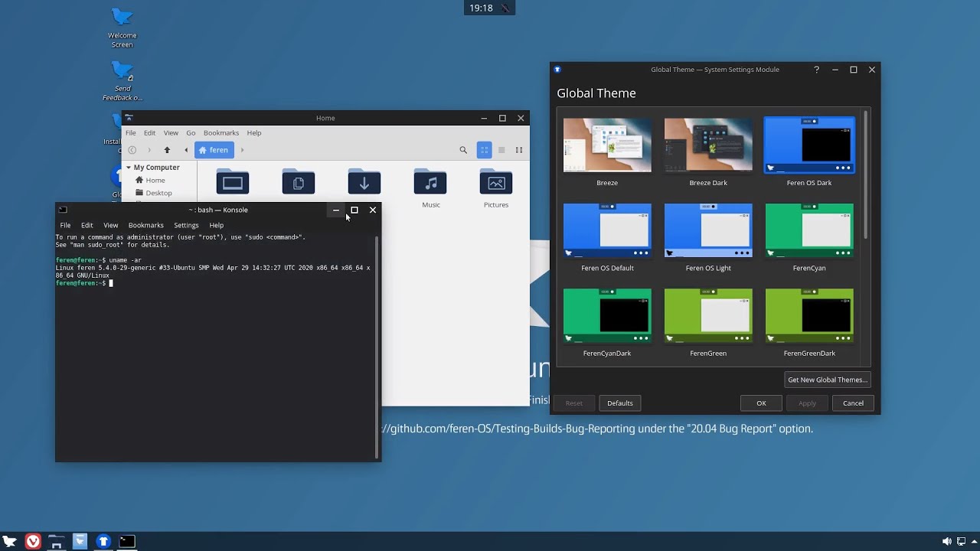Click Home window title bar icon
Viewport: 980px width, 551px height.
[129, 118]
